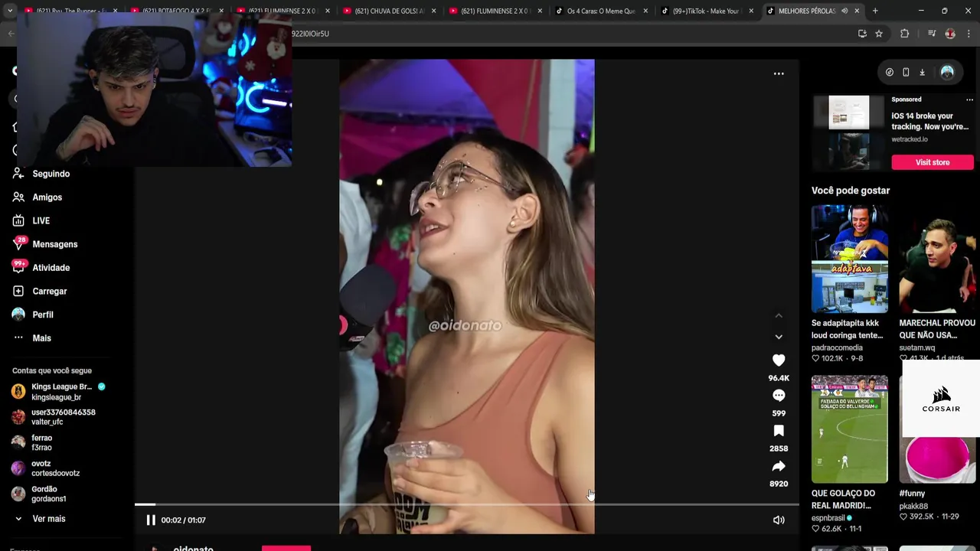Switch to 'BOTAFOGO 4 X 2' YouTube tab
Screen dimensions: 980x551
pos(177,11)
